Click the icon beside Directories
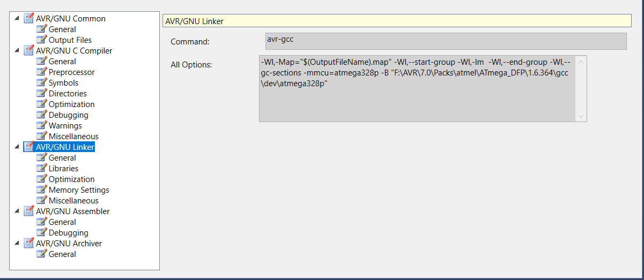The height and width of the screenshot is (280, 644). point(41,93)
